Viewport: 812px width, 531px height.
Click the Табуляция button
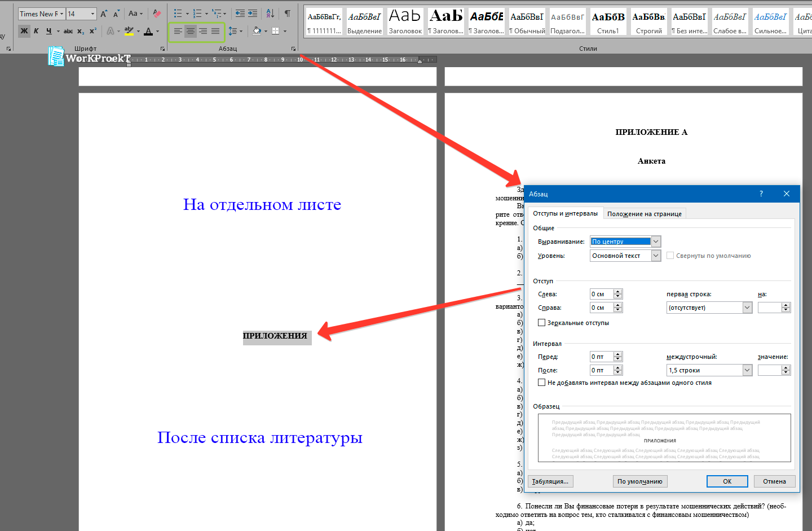(x=550, y=481)
